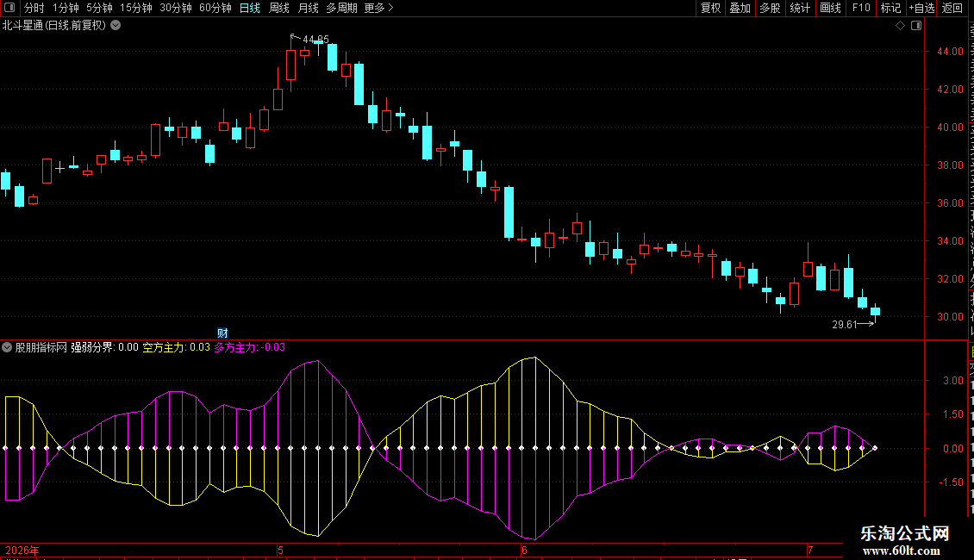Open 多周期 multi-period view
The image size is (974, 560).
point(341,8)
